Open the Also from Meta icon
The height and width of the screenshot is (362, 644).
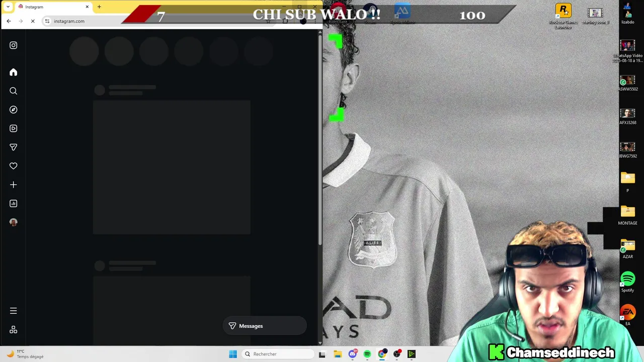click(14, 330)
